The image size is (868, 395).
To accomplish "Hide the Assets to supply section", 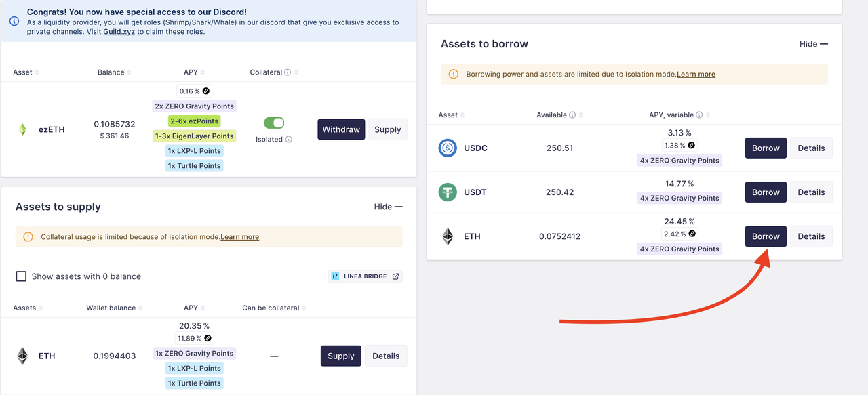I will (388, 207).
